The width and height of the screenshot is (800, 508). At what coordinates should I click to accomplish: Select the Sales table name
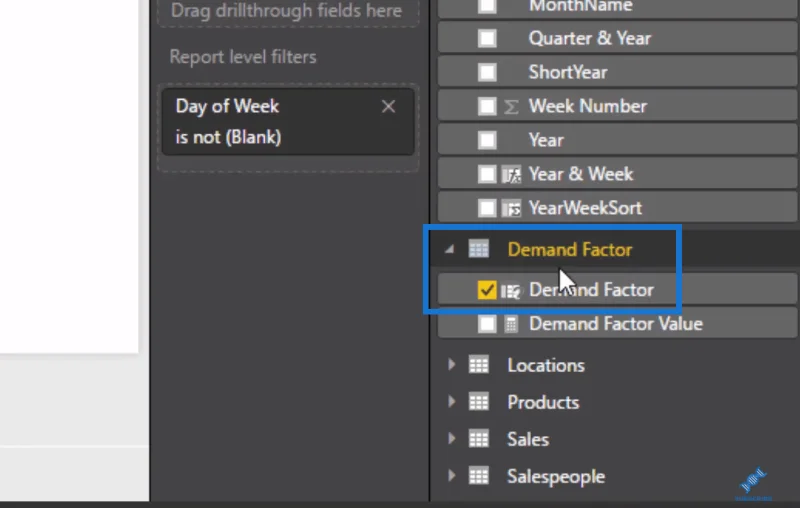click(x=528, y=440)
